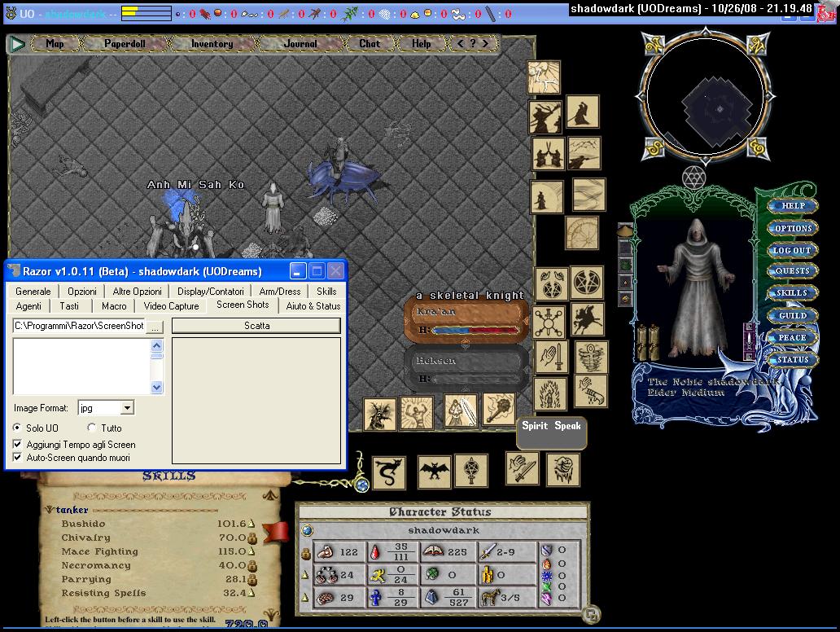The height and width of the screenshot is (632, 840).
Task: Open the '...' browse folder button
Action: click(155, 327)
